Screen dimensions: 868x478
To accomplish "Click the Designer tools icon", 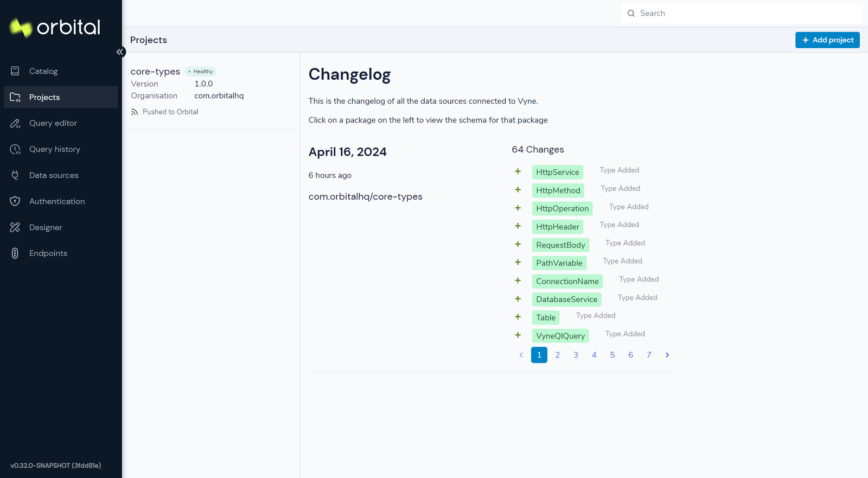I will click(15, 227).
